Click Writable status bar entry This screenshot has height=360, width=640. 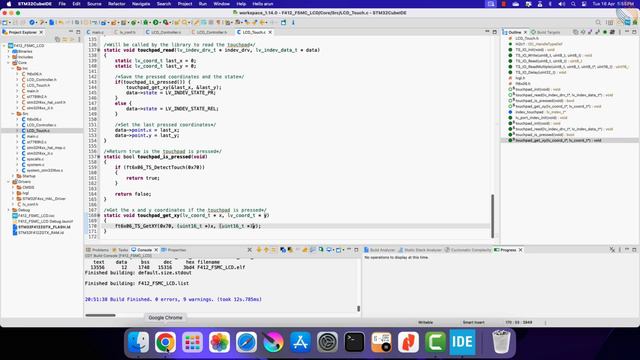426,322
